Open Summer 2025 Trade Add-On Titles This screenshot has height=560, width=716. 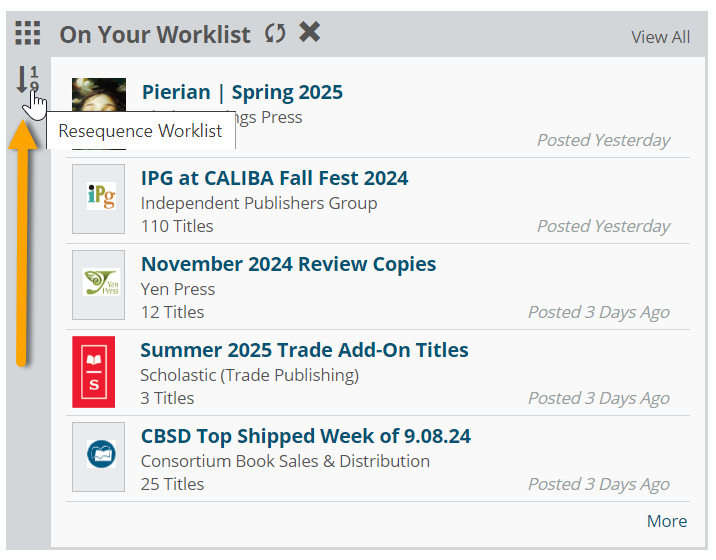point(304,350)
